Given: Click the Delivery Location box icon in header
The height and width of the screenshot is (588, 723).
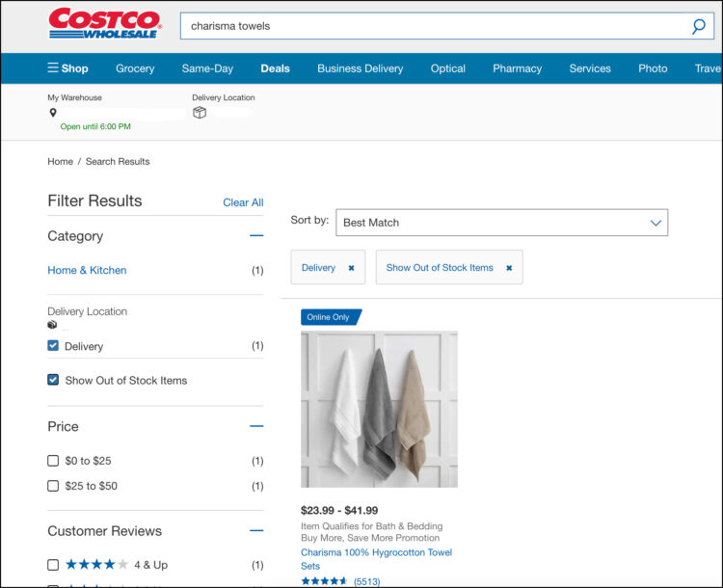Looking at the screenshot, I should coord(200,113).
